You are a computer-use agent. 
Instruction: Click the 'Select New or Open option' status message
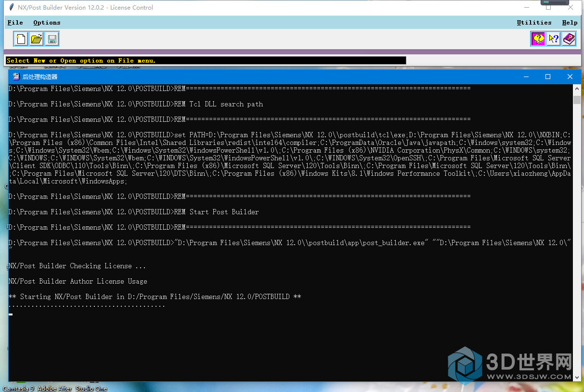(81, 61)
